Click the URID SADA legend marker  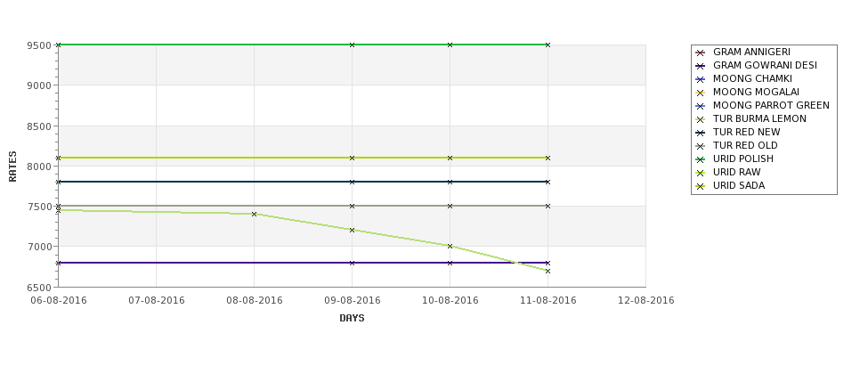(x=701, y=186)
